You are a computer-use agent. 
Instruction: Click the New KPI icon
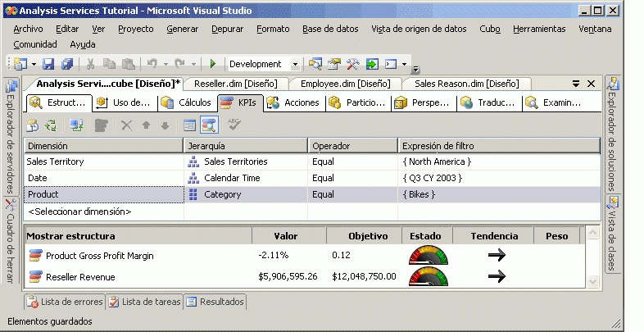pyautogui.click(x=101, y=125)
